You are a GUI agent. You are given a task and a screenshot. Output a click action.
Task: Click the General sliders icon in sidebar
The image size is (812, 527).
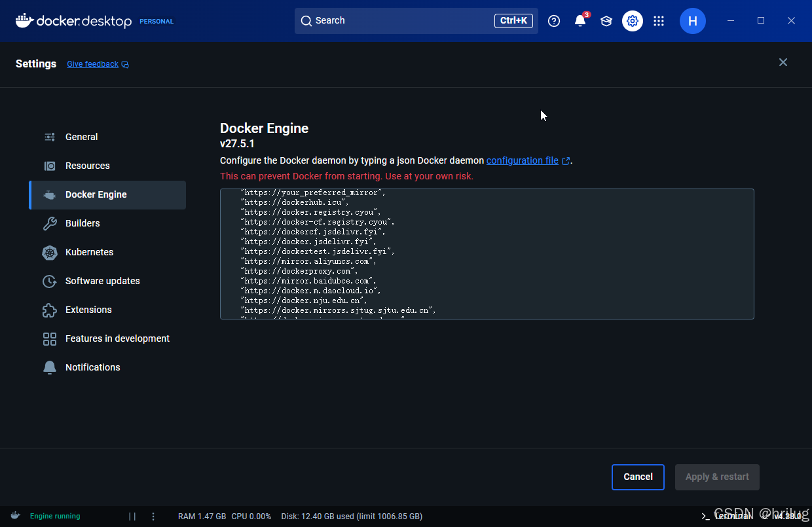pos(50,137)
